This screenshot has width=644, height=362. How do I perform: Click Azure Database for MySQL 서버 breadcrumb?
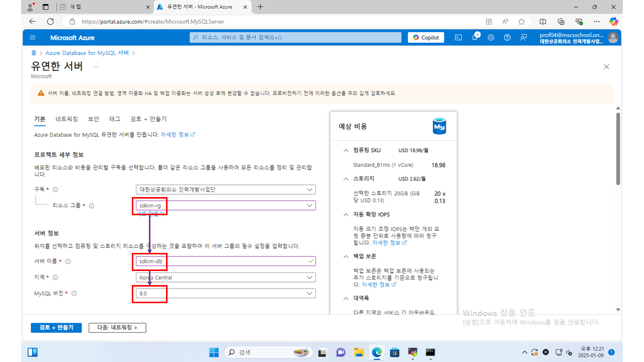tap(87, 53)
